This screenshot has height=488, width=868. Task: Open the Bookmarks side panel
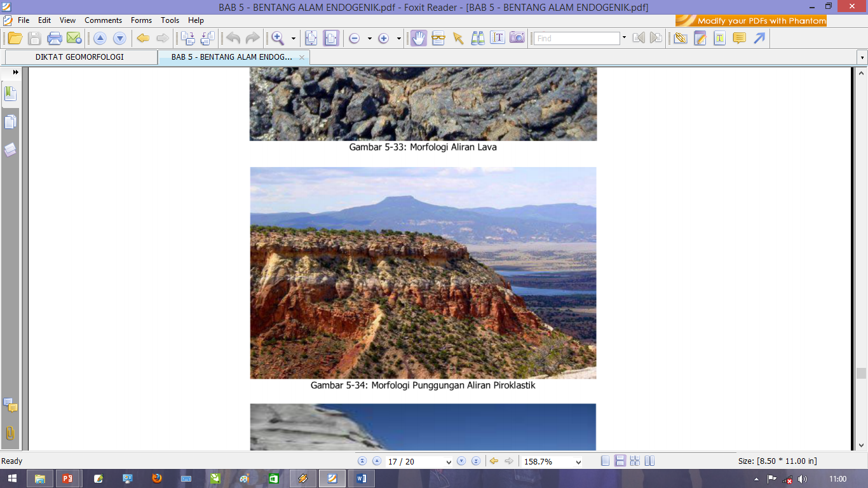10,94
